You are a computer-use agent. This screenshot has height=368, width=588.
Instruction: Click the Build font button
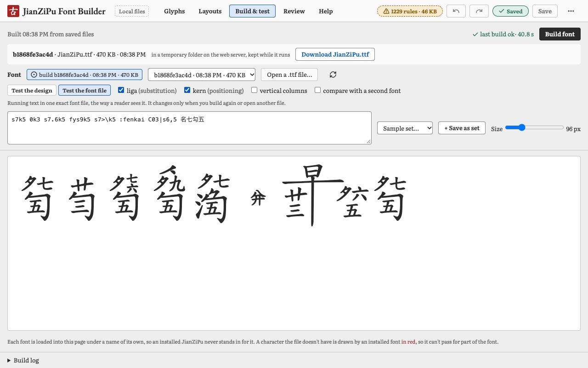pyautogui.click(x=560, y=34)
